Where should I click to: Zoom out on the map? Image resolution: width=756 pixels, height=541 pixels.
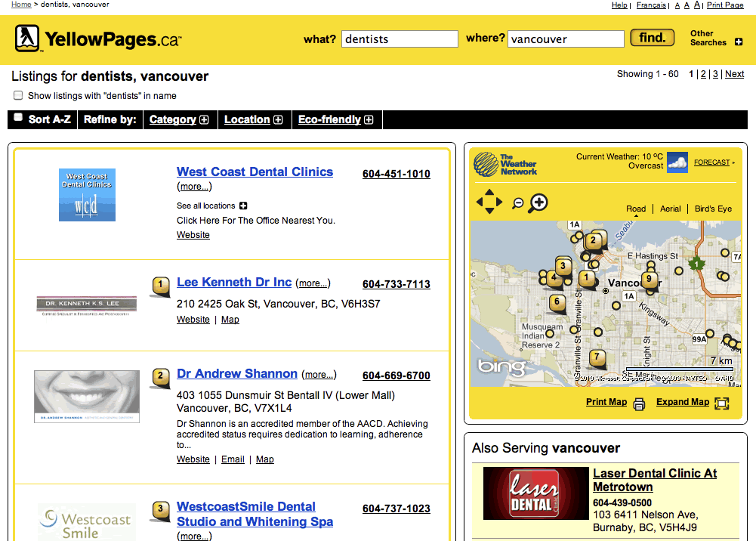click(x=518, y=202)
